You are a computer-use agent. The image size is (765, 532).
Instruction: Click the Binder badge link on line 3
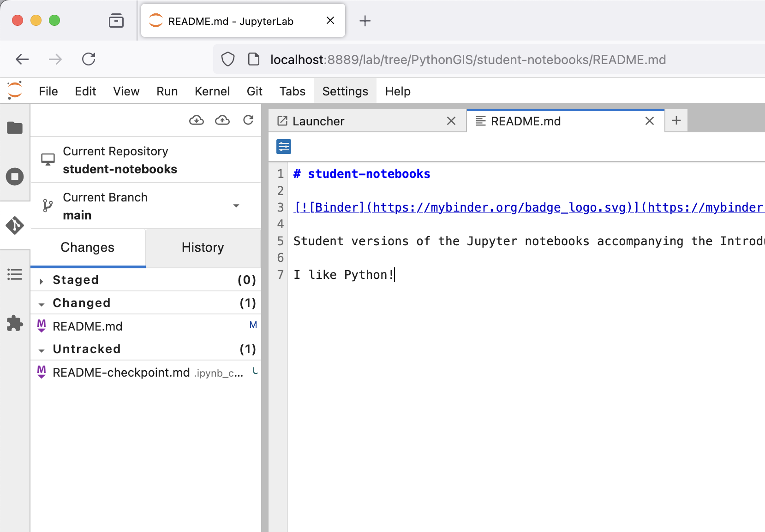[529, 207]
